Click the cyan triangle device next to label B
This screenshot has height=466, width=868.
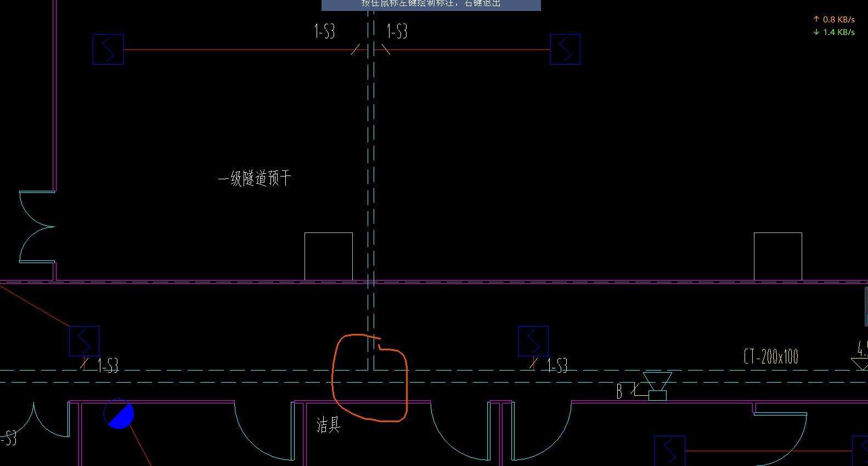[657, 387]
